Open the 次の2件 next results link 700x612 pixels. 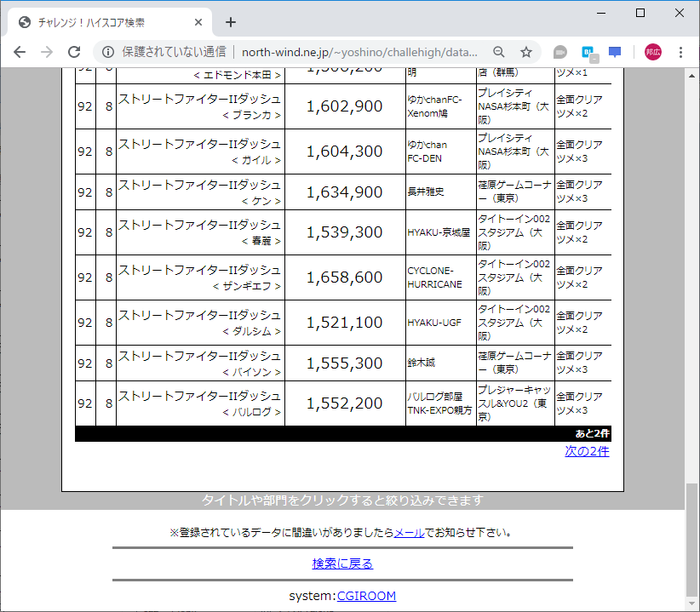587,451
